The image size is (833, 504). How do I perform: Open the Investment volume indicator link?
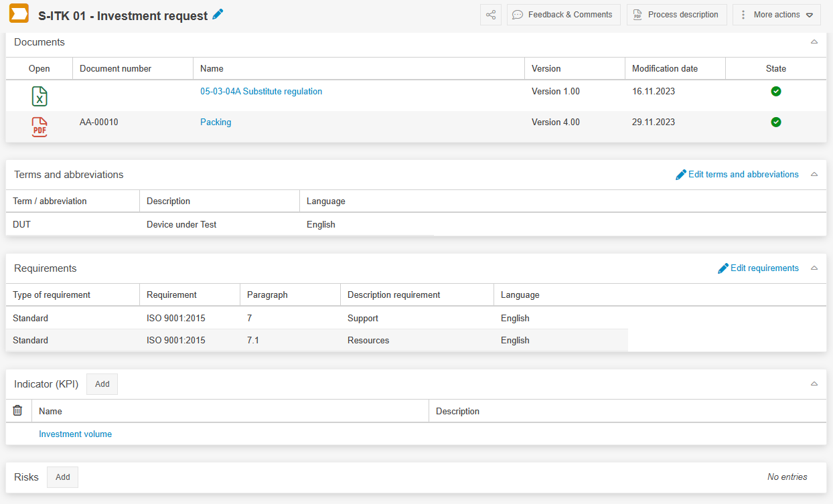coord(75,434)
